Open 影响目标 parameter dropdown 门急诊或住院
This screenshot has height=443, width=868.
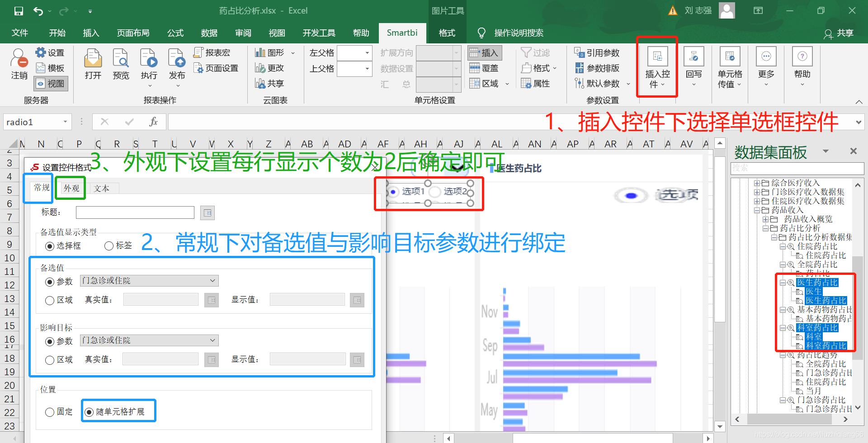[149, 340]
